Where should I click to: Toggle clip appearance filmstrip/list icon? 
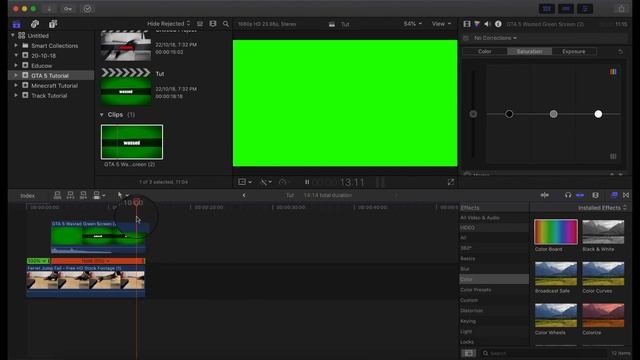(x=200, y=24)
